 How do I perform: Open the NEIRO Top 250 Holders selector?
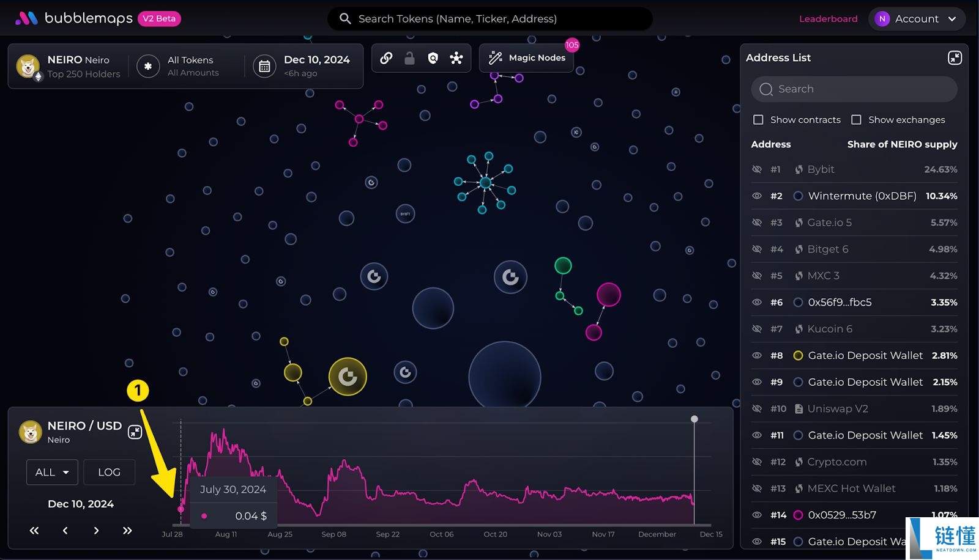[69, 66]
